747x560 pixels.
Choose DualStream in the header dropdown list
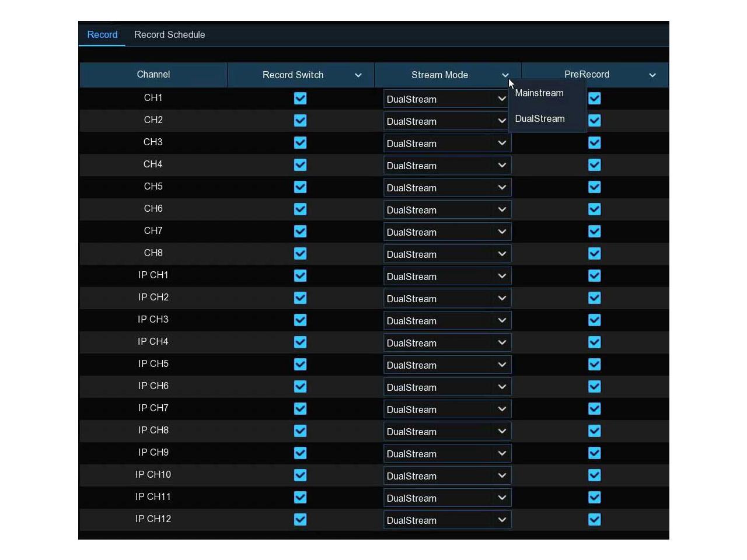[x=540, y=119]
